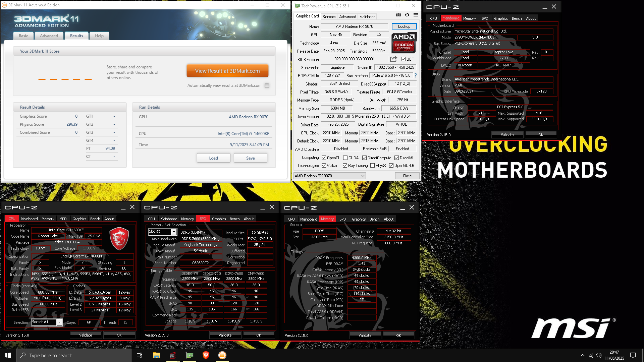This screenshot has height=362, width=644.
Task: Click the Physics Score value 29639
Action: [72, 124]
